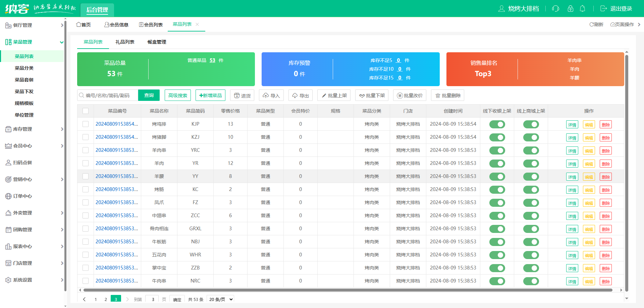Check the select-all checkbox in table header
This screenshot has width=644, height=308.
tap(86, 111)
